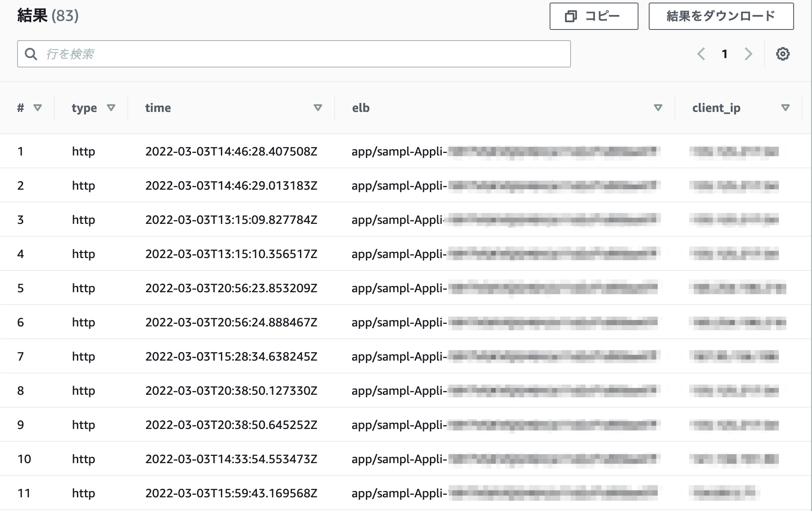Select time 2022-03-03T20:38:50.645252Z cell
The width and height of the screenshot is (812, 511).
(231, 425)
